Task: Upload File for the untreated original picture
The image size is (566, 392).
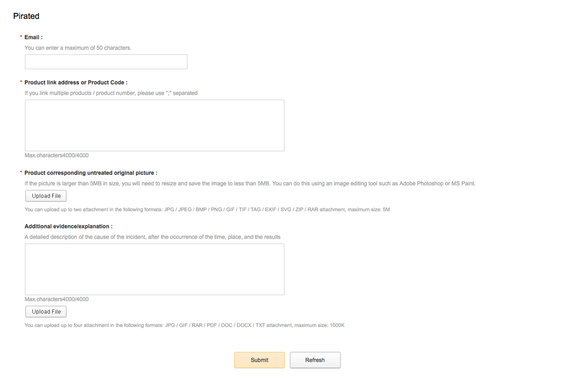Action: [46, 196]
